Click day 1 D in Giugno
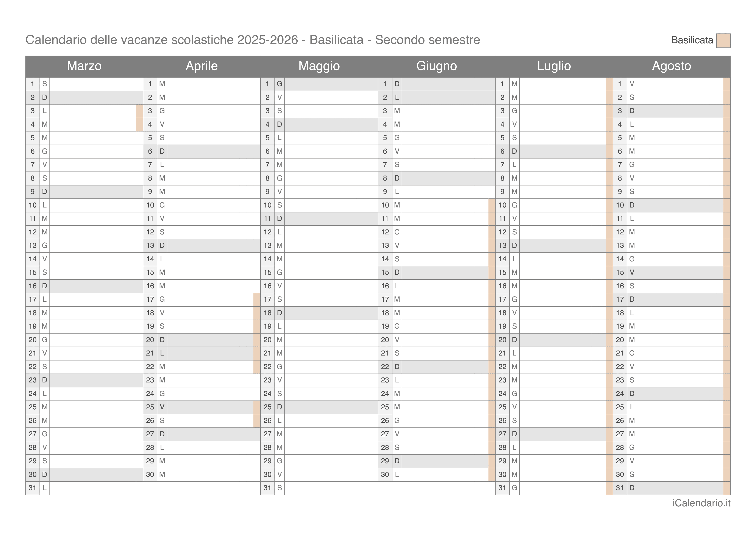The height and width of the screenshot is (535, 756). [x=436, y=84]
